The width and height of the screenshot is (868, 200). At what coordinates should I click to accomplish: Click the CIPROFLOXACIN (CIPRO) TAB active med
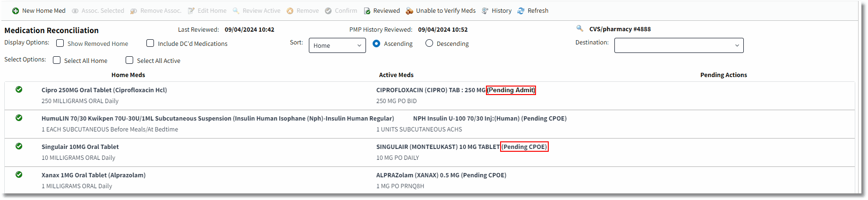pyautogui.click(x=431, y=90)
